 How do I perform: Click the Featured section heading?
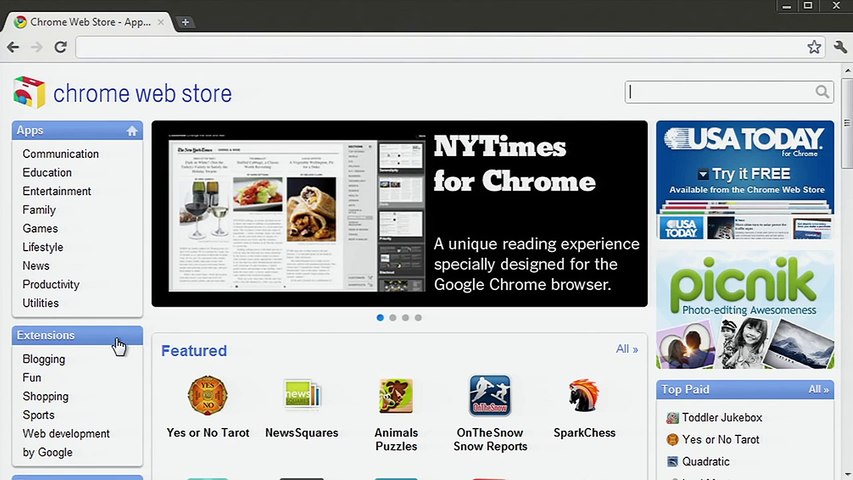coord(194,351)
